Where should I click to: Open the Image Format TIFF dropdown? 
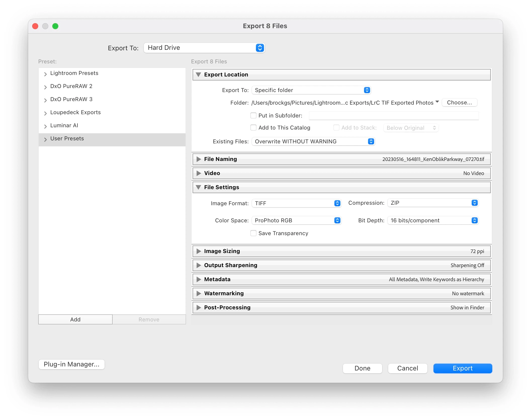click(296, 203)
